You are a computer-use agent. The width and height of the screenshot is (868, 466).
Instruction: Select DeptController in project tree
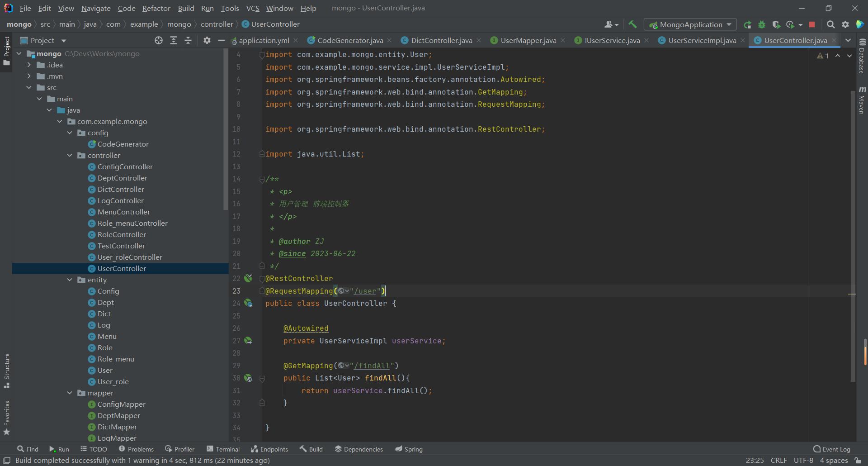tap(122, 178)
